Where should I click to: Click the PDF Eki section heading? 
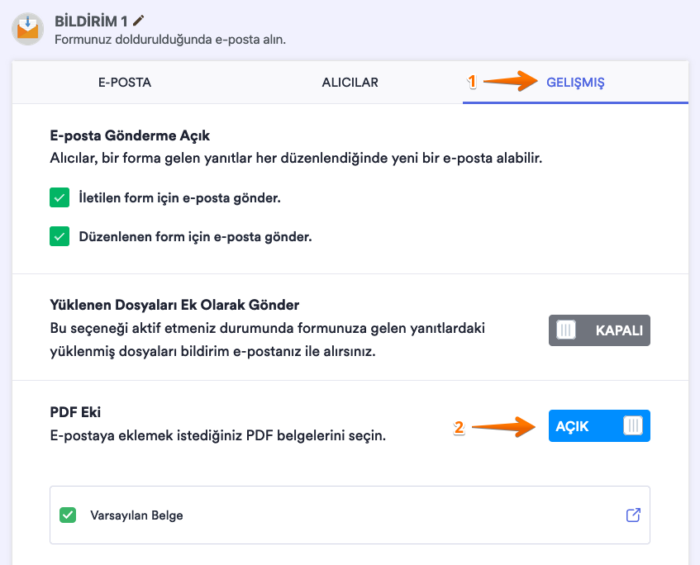(76, 412)
